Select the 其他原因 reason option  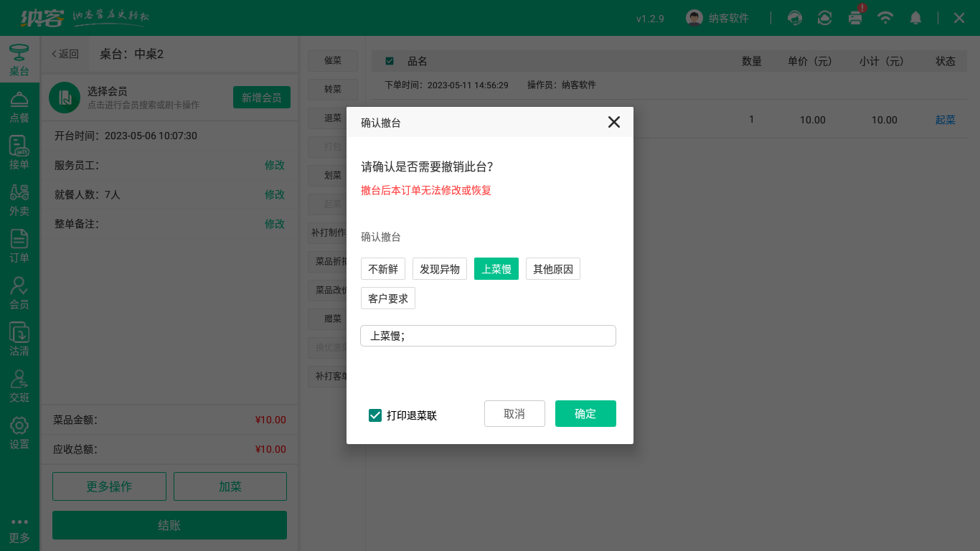point(552,268)
